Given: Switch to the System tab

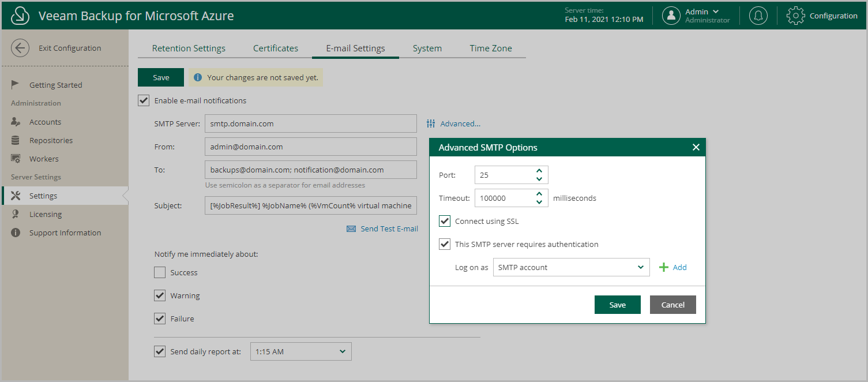Looking at the screenshot, I should (427, 48).
